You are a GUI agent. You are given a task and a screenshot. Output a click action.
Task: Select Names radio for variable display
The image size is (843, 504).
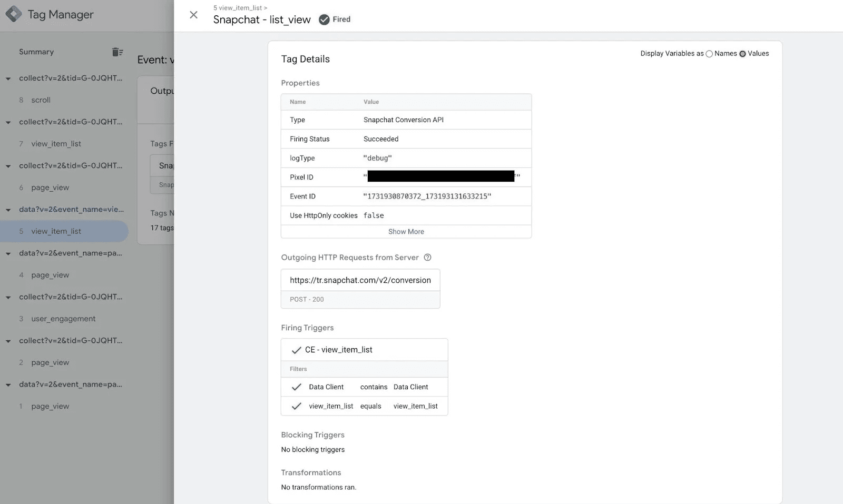point(709,54)
